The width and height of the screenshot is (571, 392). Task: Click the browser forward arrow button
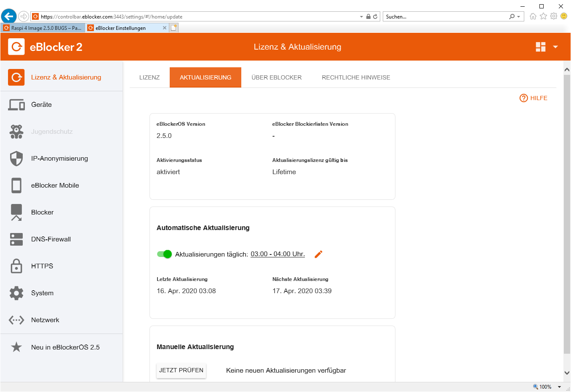(24, 16)
